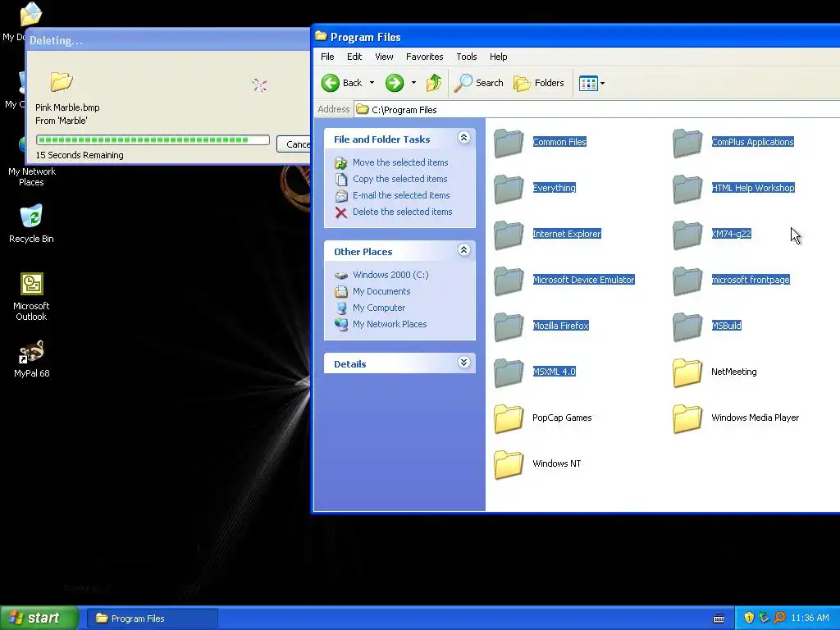Click the green Forward arrow button

395,83
